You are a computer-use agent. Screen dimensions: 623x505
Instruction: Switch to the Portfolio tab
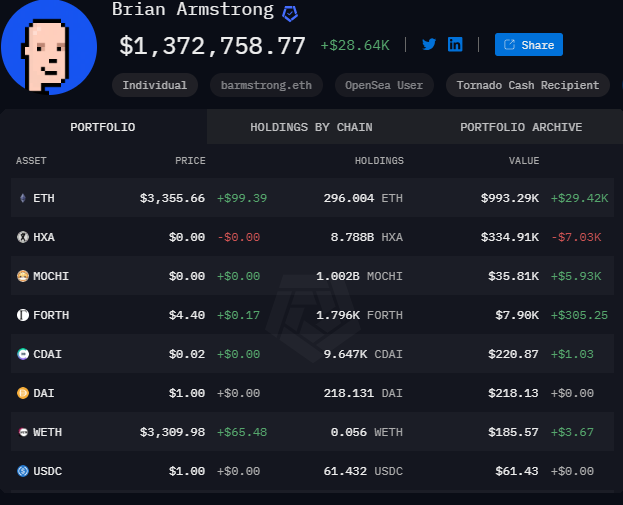point(103,127)
